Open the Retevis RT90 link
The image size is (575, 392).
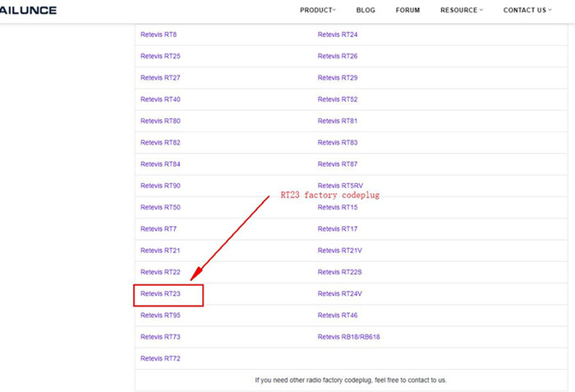click(160, 186)
